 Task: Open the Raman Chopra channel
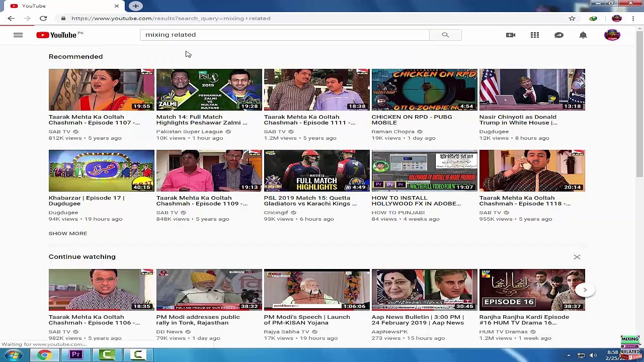click(393, 132)
